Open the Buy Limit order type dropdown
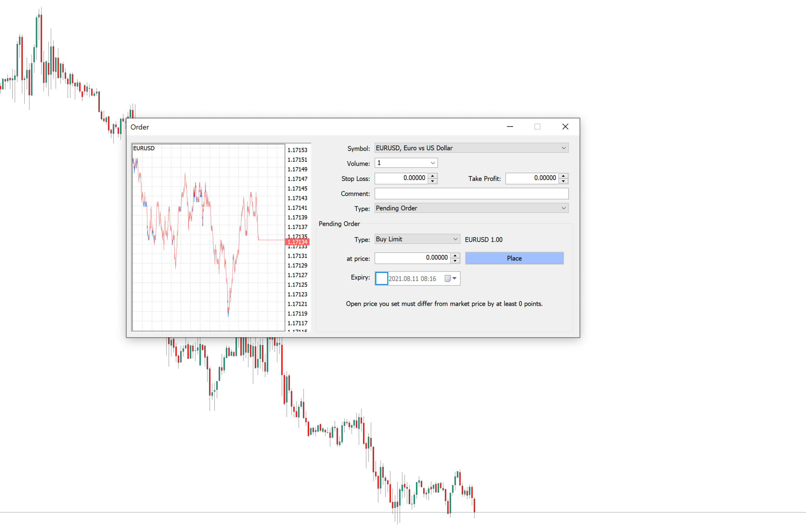806x532 pixels. pyautogui.click(x=455, y=239)
